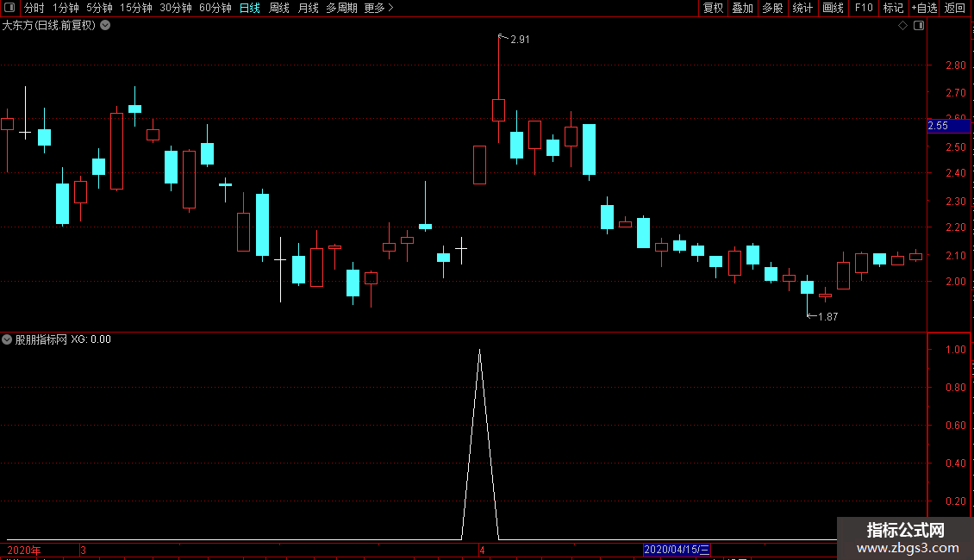
Task: Click the 返回 back button
Action: tap(955, 8)
